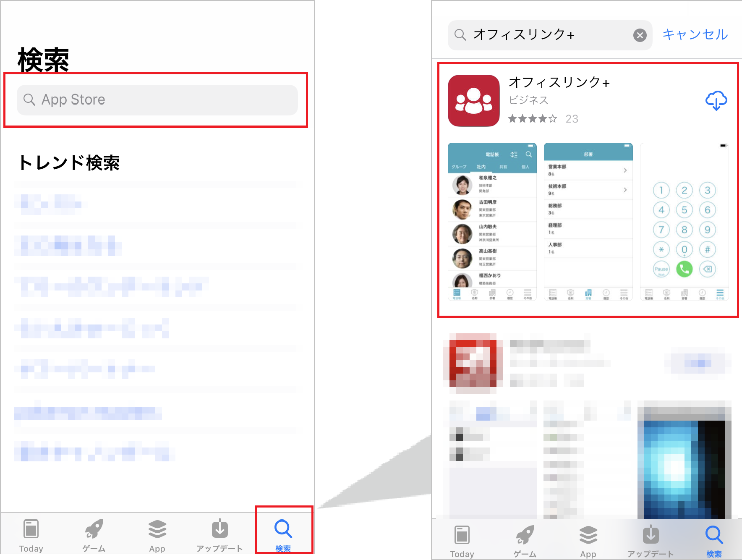Clear the search with the x icon
The height and width of the screenshot is (560, 742).
pyautogui.click(x=639, y=35)
